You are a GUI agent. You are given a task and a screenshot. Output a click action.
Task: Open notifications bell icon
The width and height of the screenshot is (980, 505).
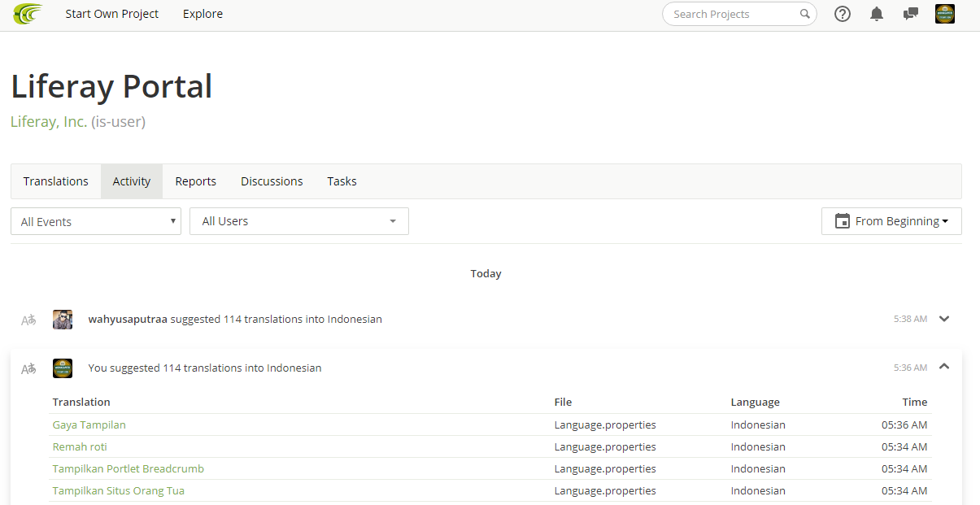[x=877, y=14]
